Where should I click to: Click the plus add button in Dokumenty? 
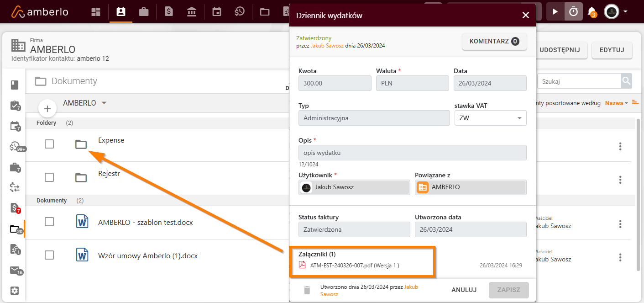[47, 109]
